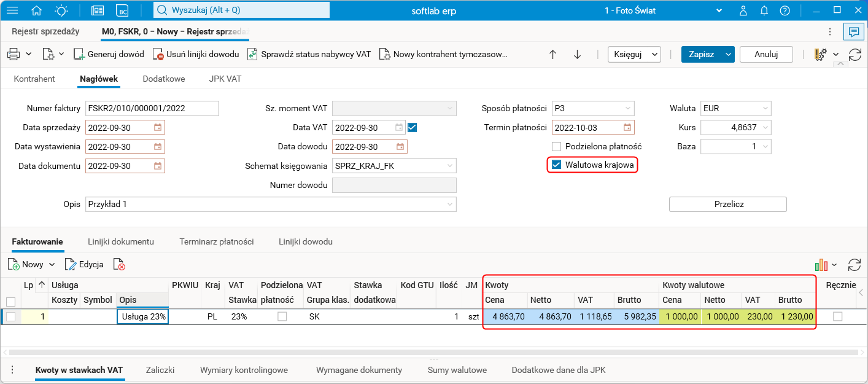Viewport: 868px width, 384px height.
Task: Open the Linijki dokumentu tab
Action: [121, 241]
